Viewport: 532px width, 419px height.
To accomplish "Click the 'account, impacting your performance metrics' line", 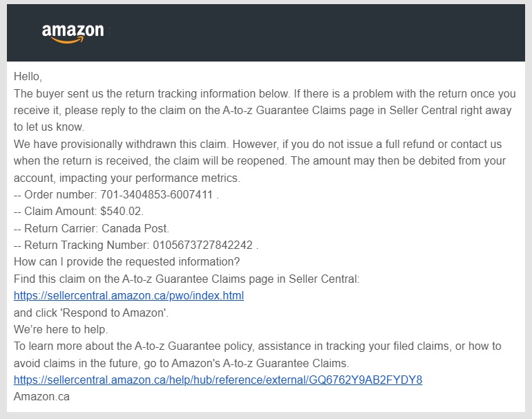I will tap(127, 178).
